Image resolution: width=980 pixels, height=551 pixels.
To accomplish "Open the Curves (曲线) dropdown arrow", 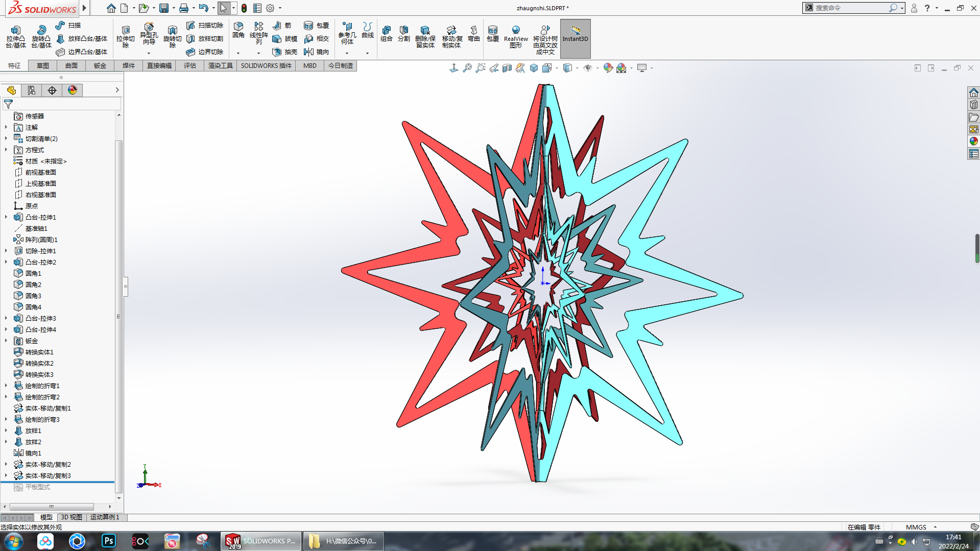I will [367, 53].
